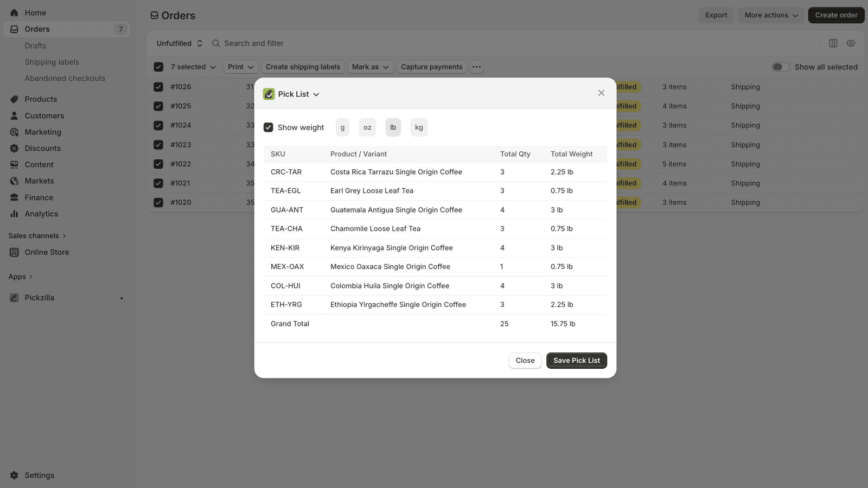Uncheck order #1026 checkbox

(158, 87)
